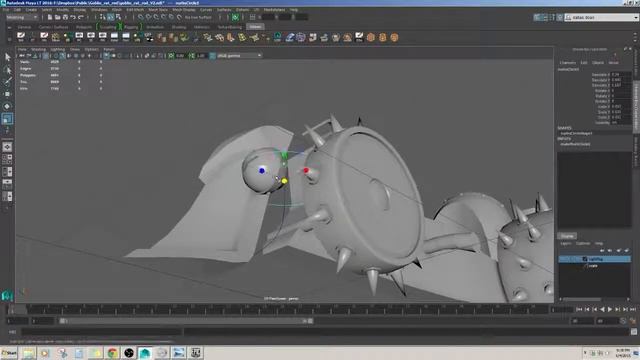This screenshot has width=640, height=360.
Task: Go to end of playback range
Action: (x=633, y=310)
